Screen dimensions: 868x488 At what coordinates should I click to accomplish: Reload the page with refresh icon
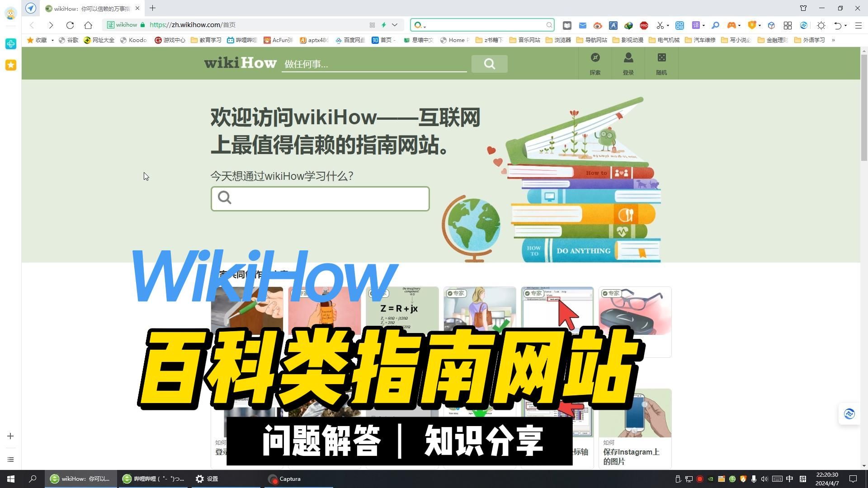tap(70, 25)
